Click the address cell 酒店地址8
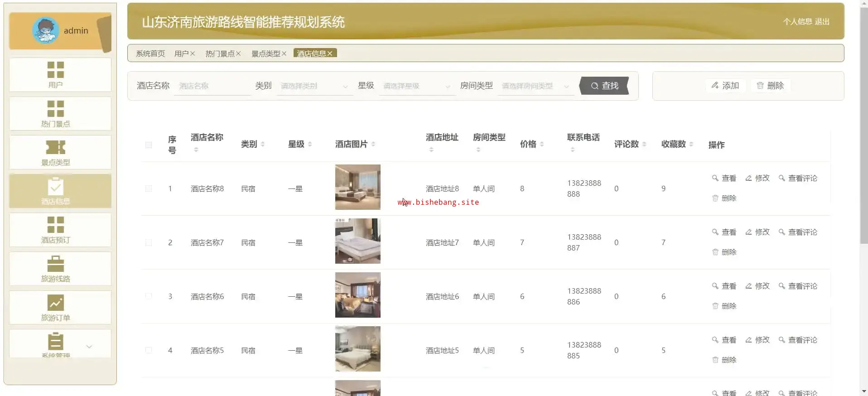Screen dimensions: 868x396 pos(442,188)
